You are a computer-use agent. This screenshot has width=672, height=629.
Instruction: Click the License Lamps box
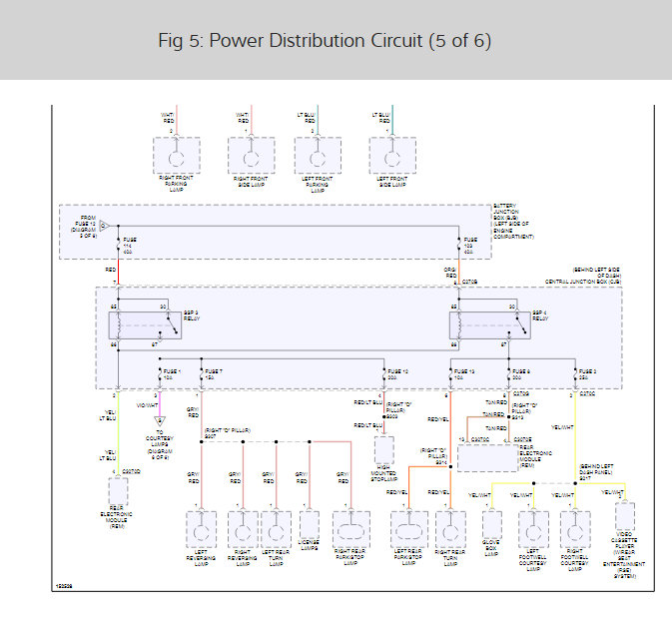point(310,525)
